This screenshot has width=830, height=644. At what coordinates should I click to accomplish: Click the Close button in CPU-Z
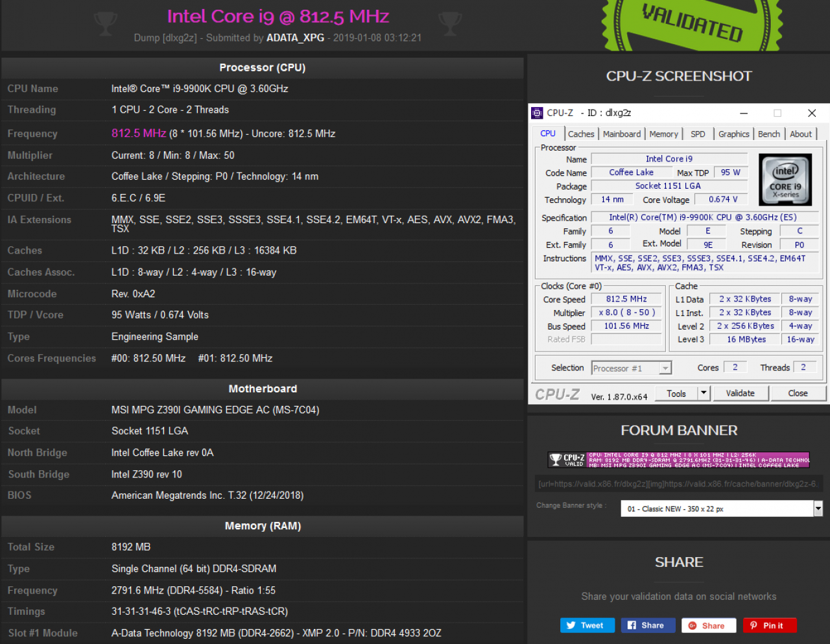798,393
